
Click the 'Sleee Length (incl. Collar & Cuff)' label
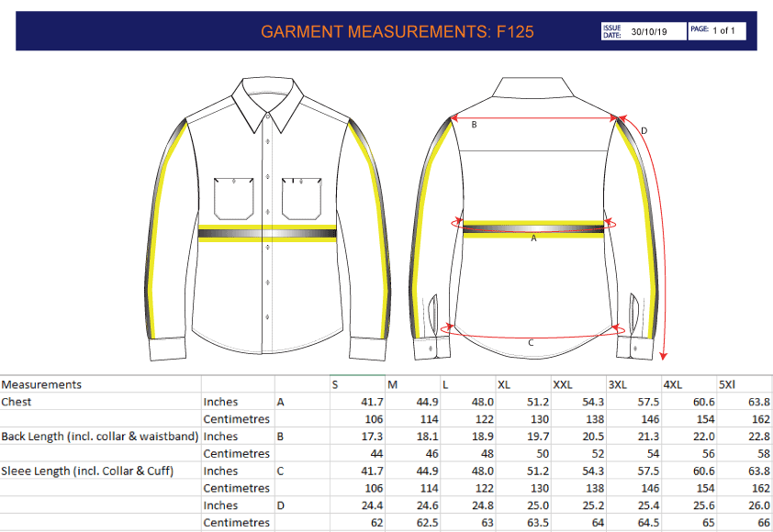click(x=87, y=471)
